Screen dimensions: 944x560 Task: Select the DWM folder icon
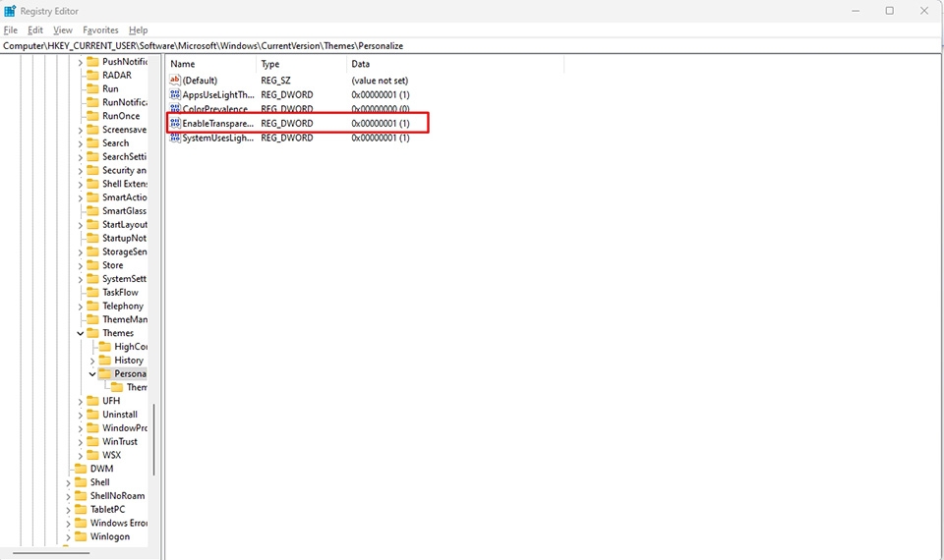[x=81, y=469]
